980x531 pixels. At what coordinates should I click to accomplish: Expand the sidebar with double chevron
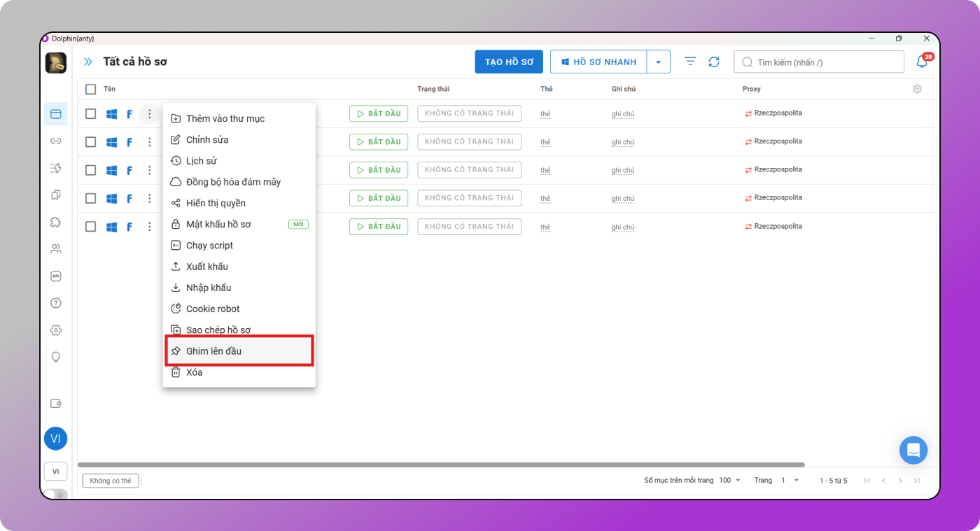[x=88, y=62]
